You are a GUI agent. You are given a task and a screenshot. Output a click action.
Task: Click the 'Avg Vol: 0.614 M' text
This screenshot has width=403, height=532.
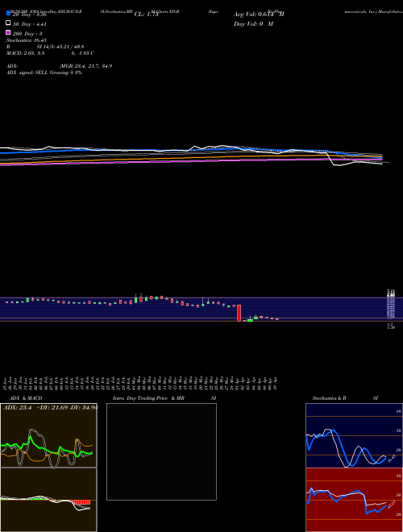259,15
